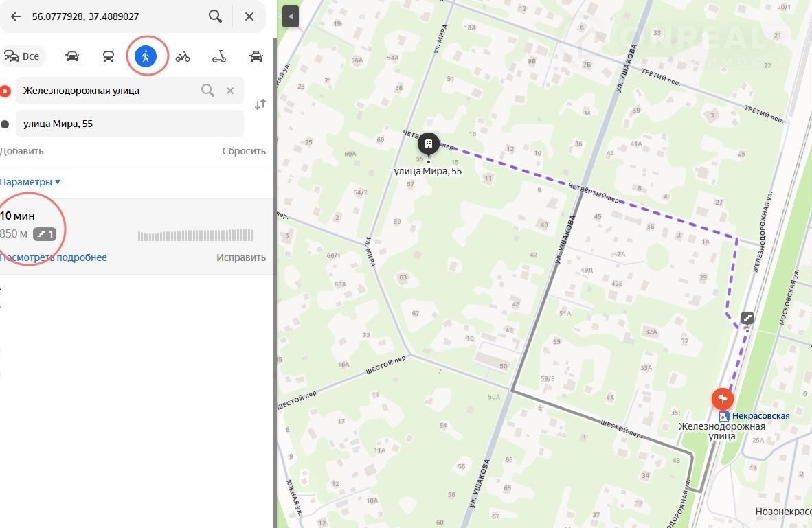Click 'Добавить' to add a waypoint
Screen dimensions: 812x528
point(21,151)
